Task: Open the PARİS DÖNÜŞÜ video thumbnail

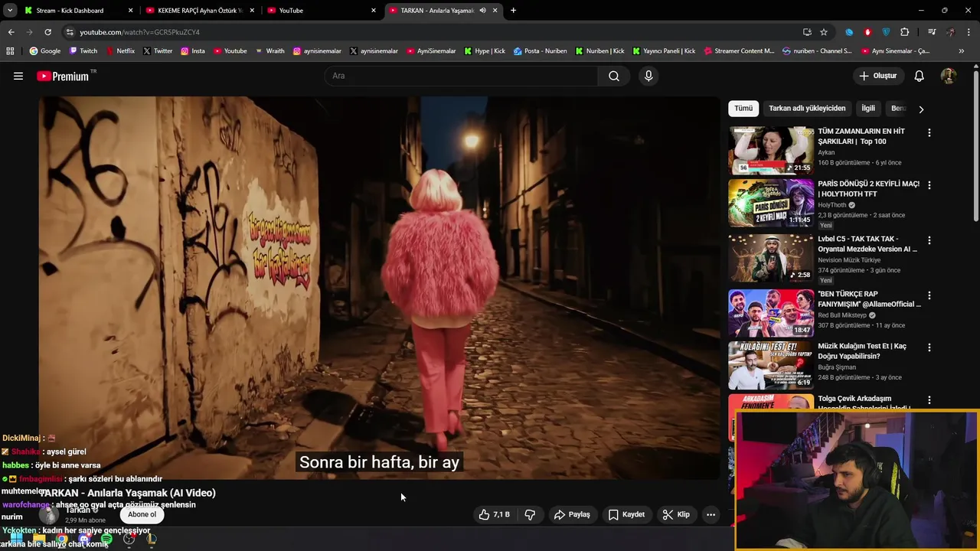Action: coord(771,203)
